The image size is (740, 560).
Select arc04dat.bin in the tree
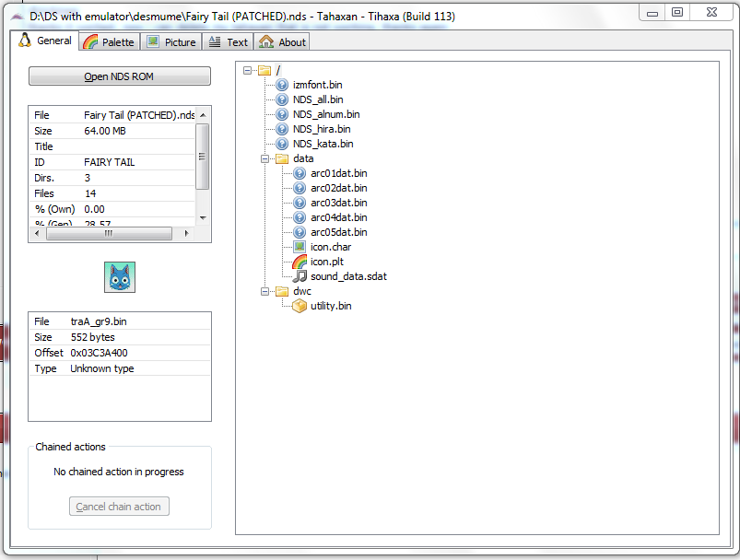click(338, 217)
